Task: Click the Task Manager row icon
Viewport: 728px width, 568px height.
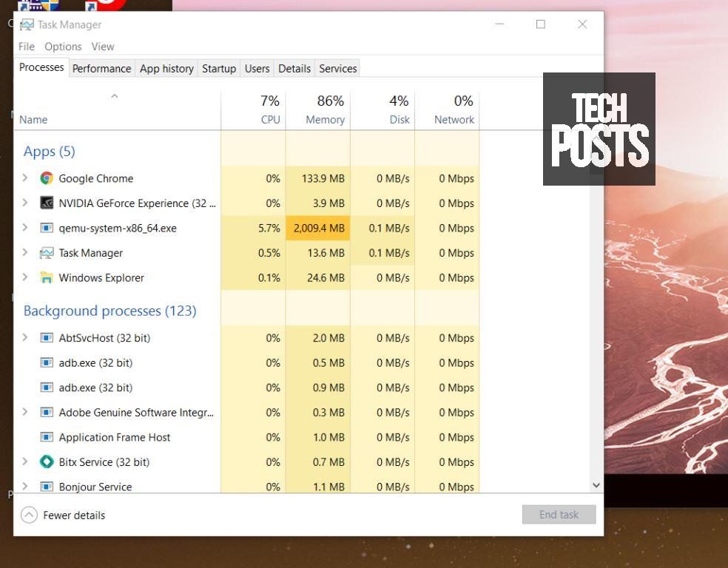Action: [47, 253]
